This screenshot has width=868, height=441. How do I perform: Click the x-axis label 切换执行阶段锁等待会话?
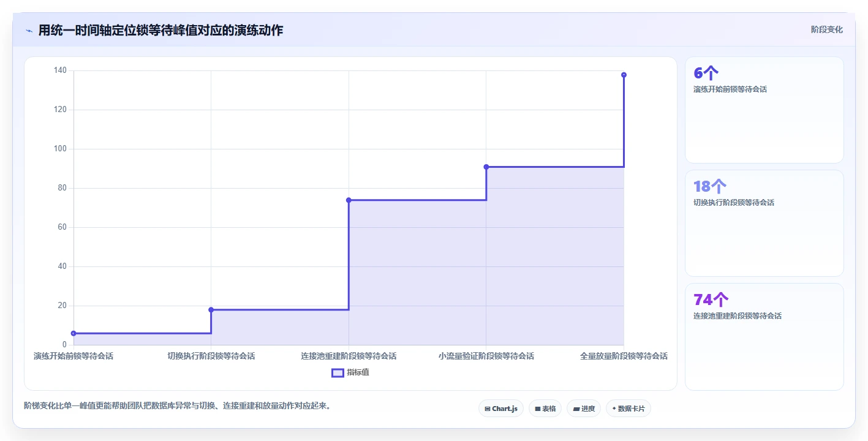tap(211, 356)
